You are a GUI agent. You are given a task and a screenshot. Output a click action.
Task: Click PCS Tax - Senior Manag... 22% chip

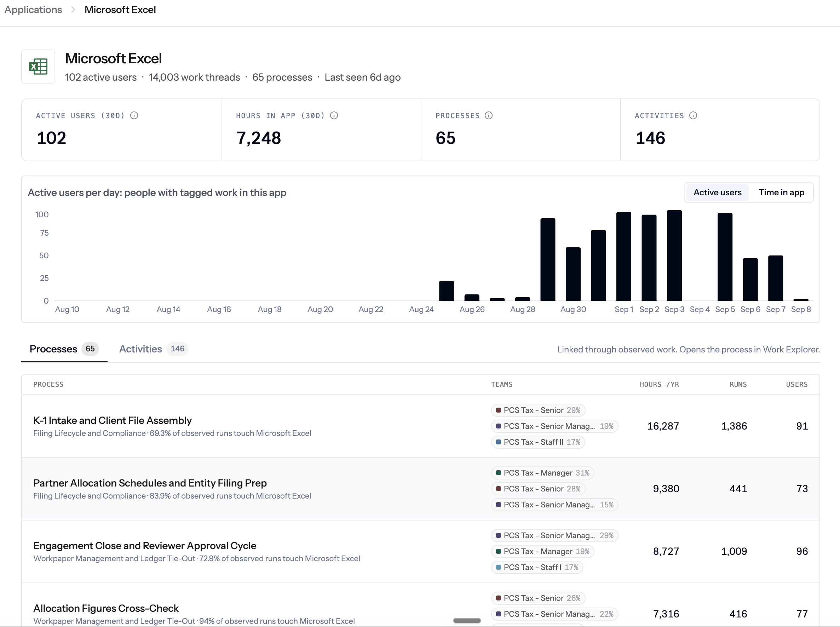click(554, 614)
